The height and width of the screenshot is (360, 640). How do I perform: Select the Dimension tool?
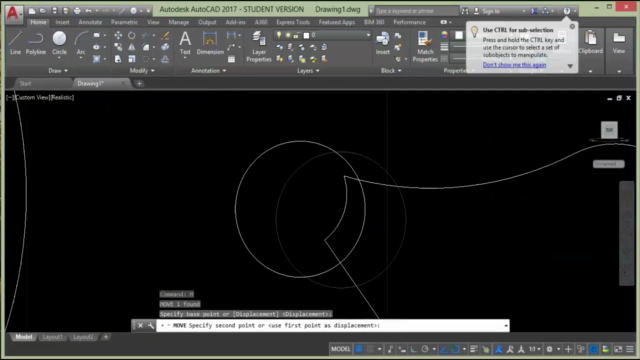pos(210,43)
